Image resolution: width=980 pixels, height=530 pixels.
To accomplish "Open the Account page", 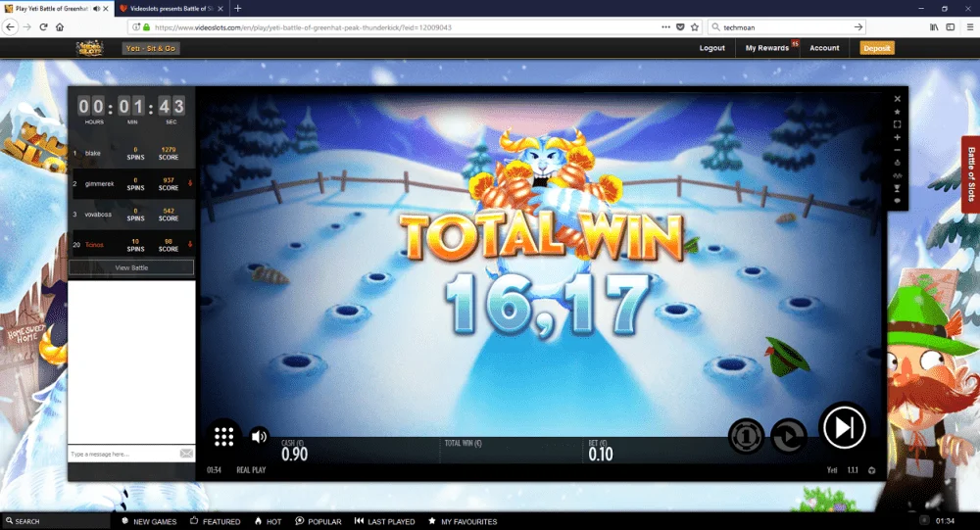I will [x=824, y=48].
